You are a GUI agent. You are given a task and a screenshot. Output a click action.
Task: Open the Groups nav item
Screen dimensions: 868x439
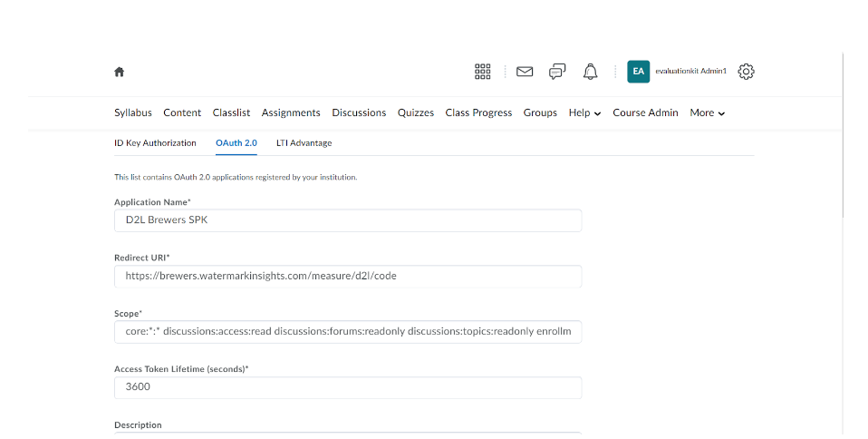click(540, 112)
